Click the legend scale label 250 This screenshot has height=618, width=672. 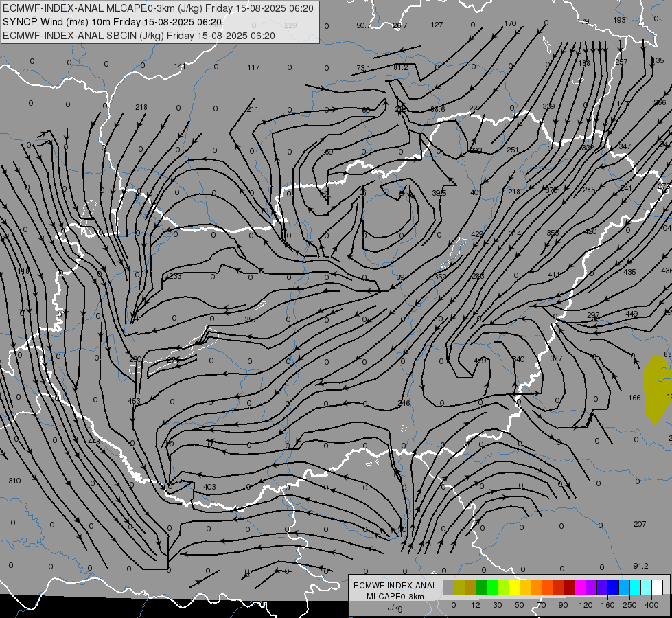[629, 605]
